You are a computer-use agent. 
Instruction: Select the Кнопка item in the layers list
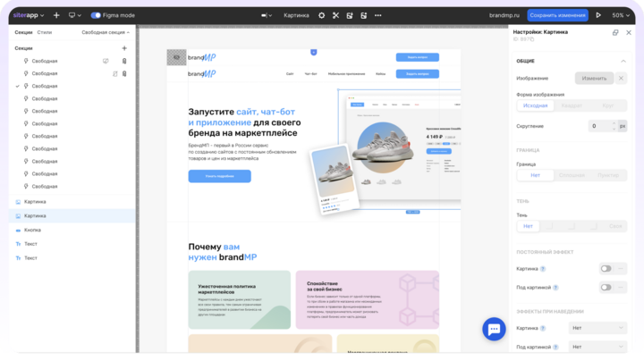click(x=32, y=230)
